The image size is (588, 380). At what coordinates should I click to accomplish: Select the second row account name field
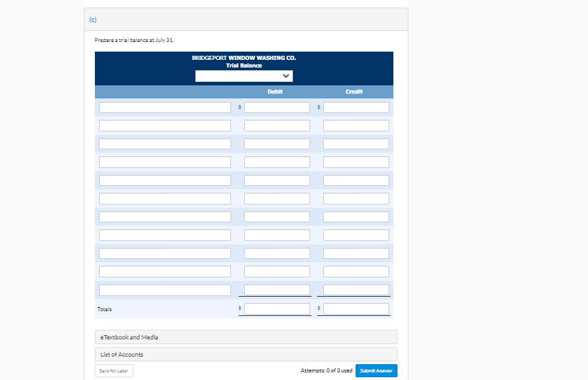tap(165, 125)
